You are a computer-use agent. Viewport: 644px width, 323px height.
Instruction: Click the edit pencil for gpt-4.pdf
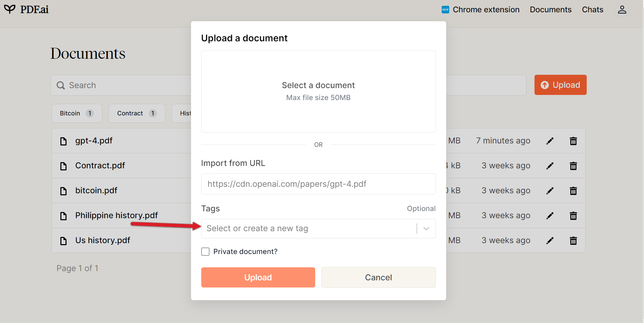click(550, 141)
